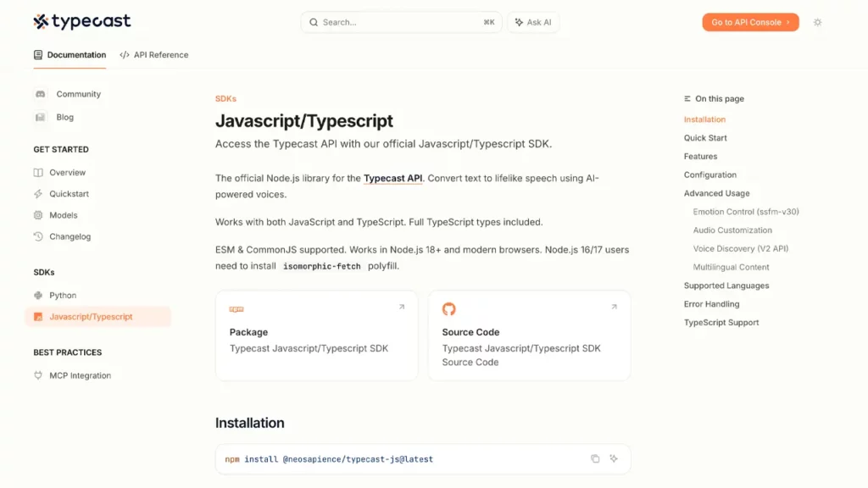Click the npm icon on the Package card
The height and width of the screenshot is (488, 868).
[x=236, y=308]
